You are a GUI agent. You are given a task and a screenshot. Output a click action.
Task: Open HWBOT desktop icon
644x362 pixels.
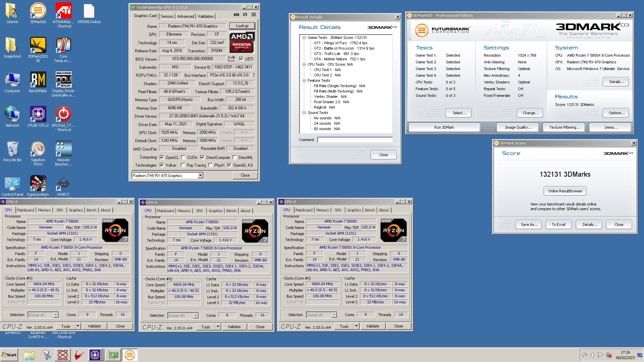(63, 186)
